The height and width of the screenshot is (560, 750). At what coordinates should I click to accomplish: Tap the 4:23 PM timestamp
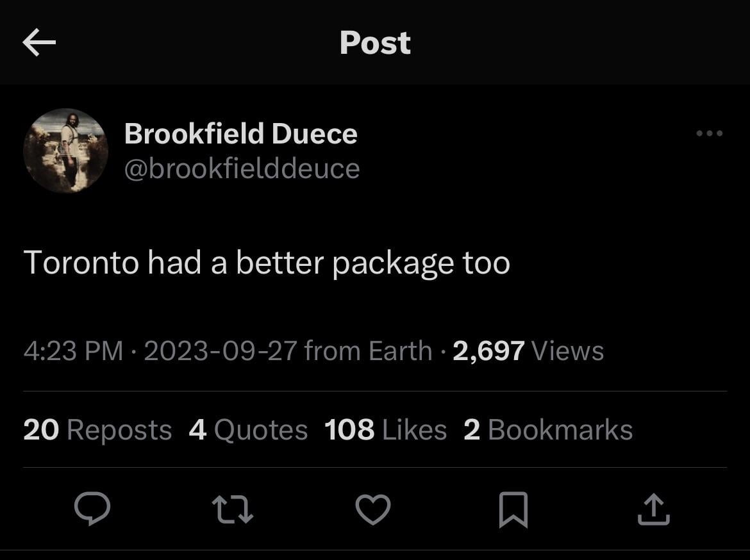pos(72,351)
